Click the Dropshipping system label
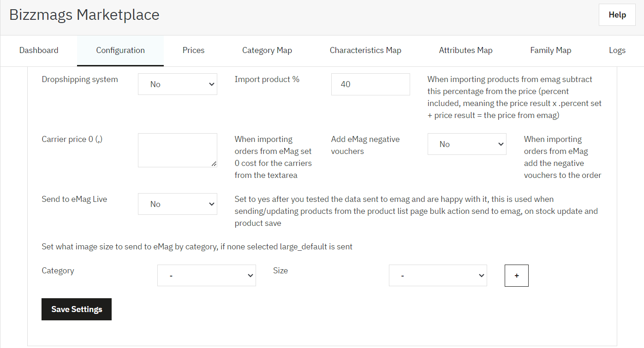 tap(80, 79)
